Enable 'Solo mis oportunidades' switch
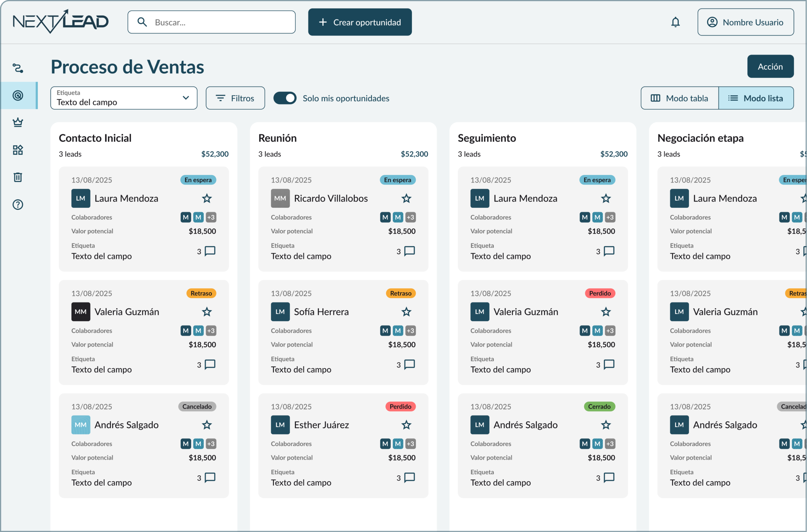This screenshot has width=807, height=532. (x=285, y=98)
